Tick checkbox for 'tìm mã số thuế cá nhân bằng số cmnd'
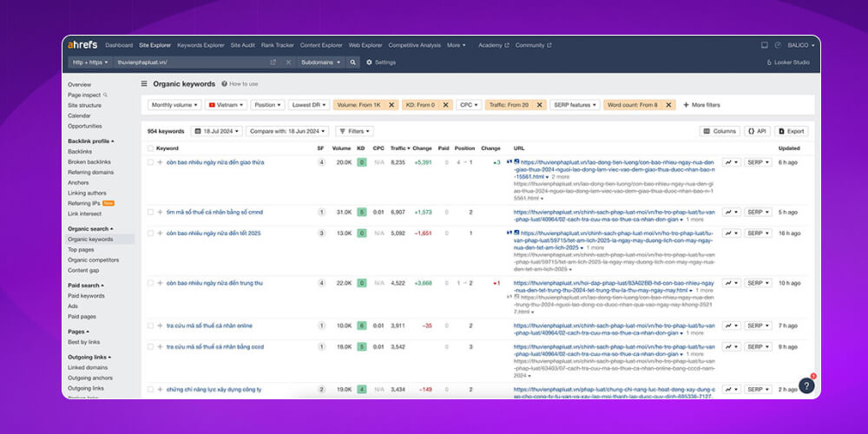This screenshot has height=434, width=868. [x=150, y=212]
